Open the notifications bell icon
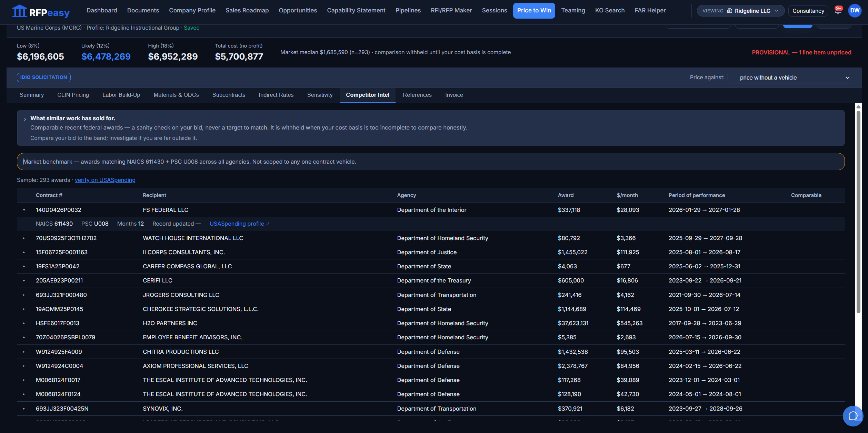 pos(838,11)
